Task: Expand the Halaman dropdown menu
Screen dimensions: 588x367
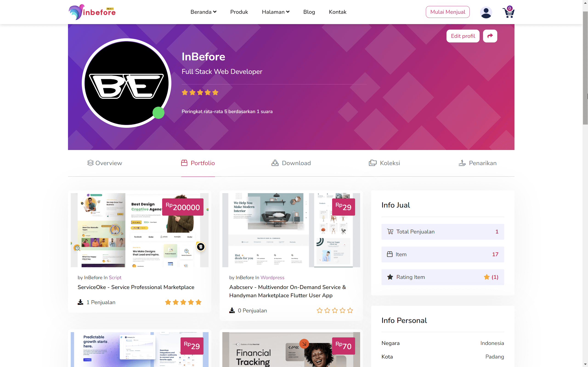Action: [276, 12]
